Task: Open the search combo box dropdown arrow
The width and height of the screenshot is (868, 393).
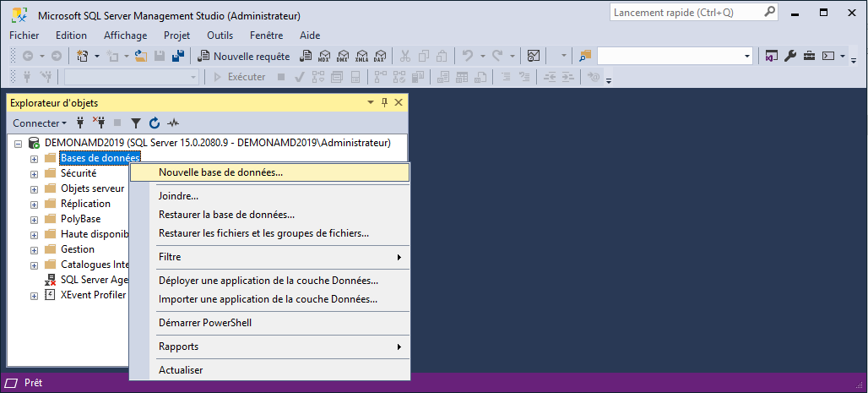Action: [747, 56]
